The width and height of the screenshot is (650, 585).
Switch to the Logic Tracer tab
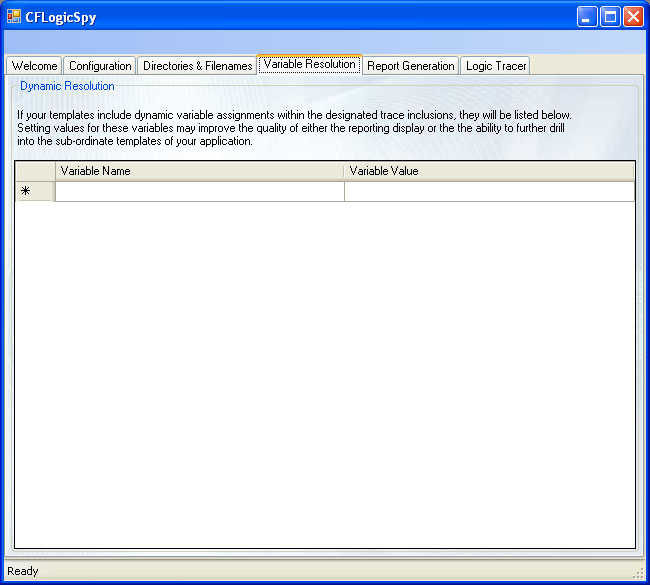coord(495,66)
